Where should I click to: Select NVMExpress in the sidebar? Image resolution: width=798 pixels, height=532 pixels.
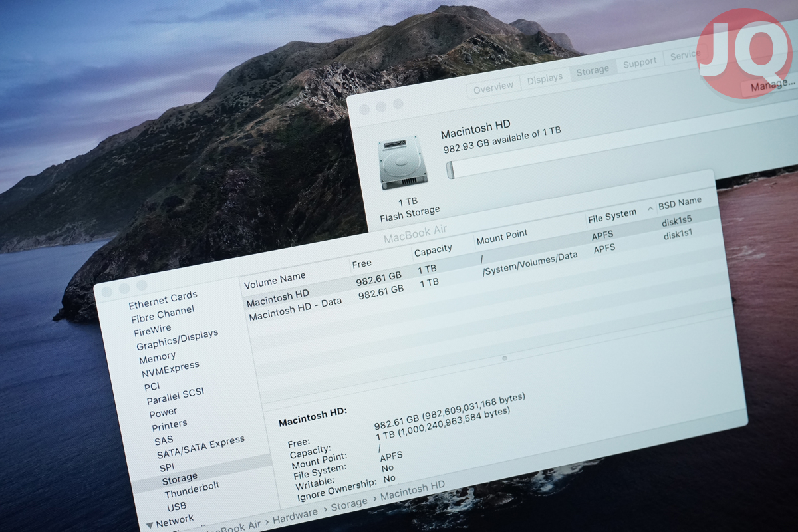(170, 369)
